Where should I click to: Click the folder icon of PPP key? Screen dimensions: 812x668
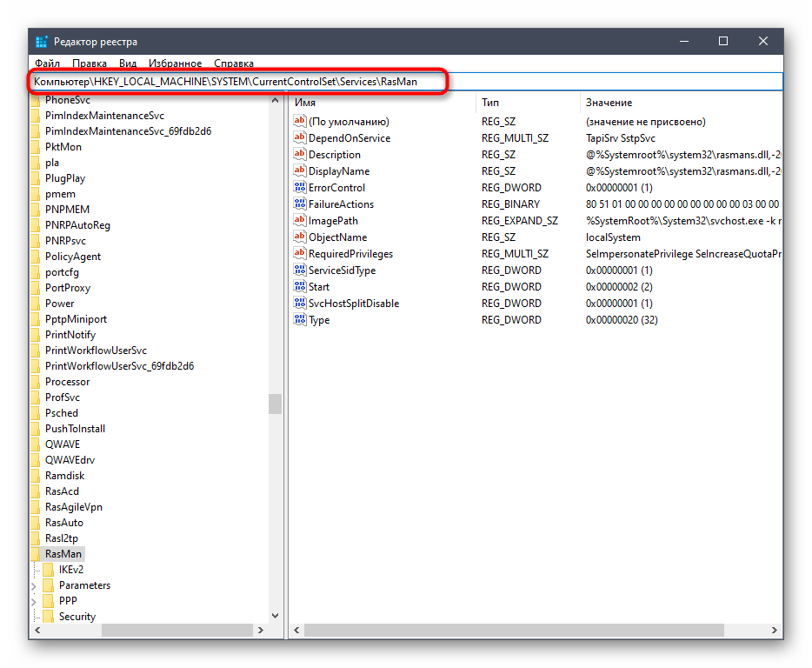tap(49, 601)
